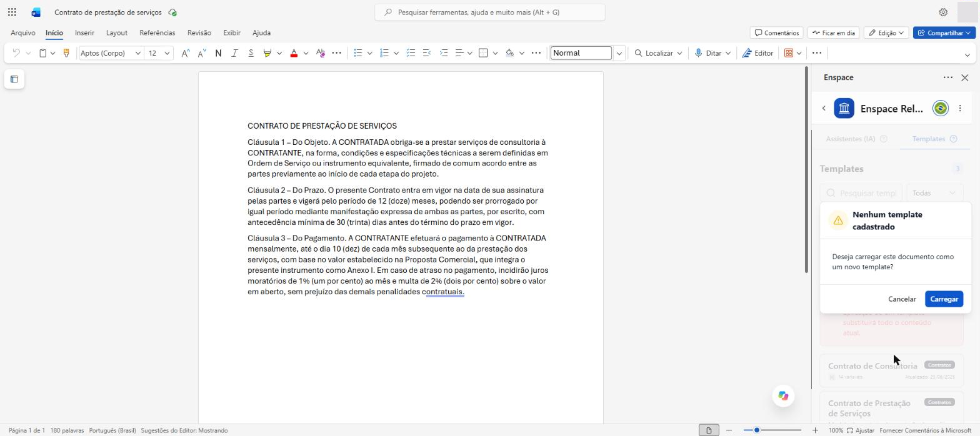980x436 pixels.
Task: Click the Compartilhar button
Action: pyautogui.click(x=944, y=32)
